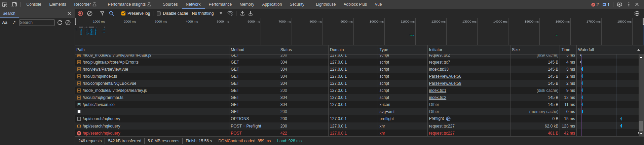Image resolution: width=644 pixels, height=145 pixels.
Task: Click the magnifier search icon in toolbar
Action: pyautogui.click(x=112, y=13)
